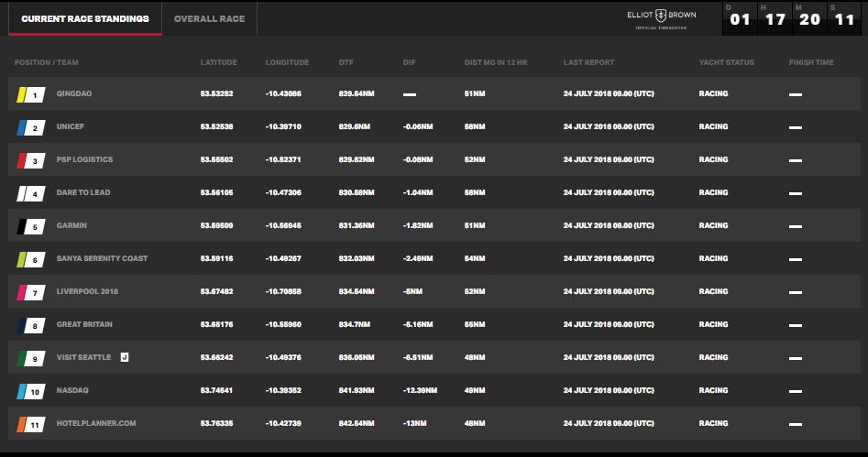Open the Nasdaq team name
The width and height of the screenshot is (868, 457).
pyautogui.click(x=72, y=390)
